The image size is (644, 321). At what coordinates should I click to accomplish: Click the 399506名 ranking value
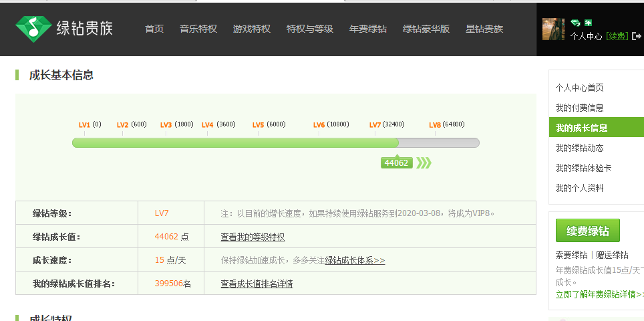173,284
